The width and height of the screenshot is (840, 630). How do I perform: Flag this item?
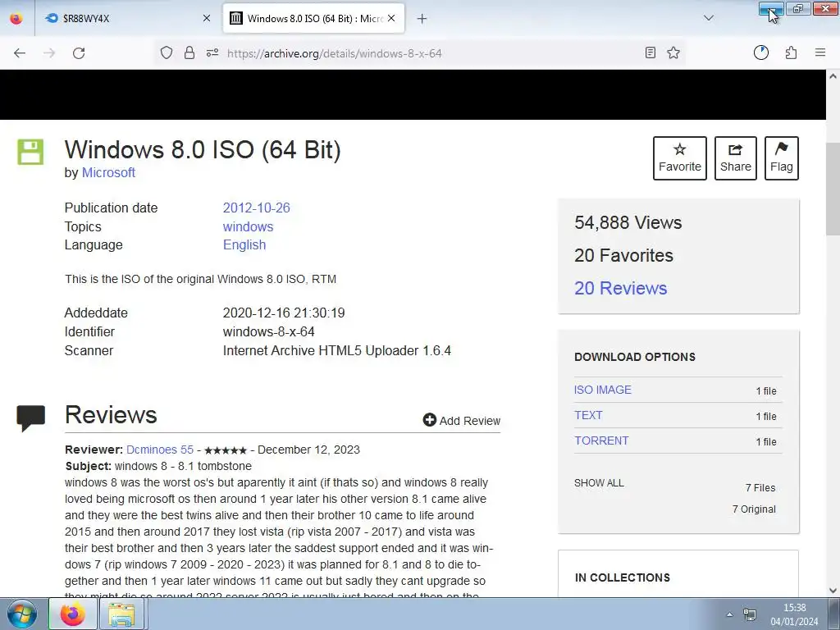[x=782, y=158]
